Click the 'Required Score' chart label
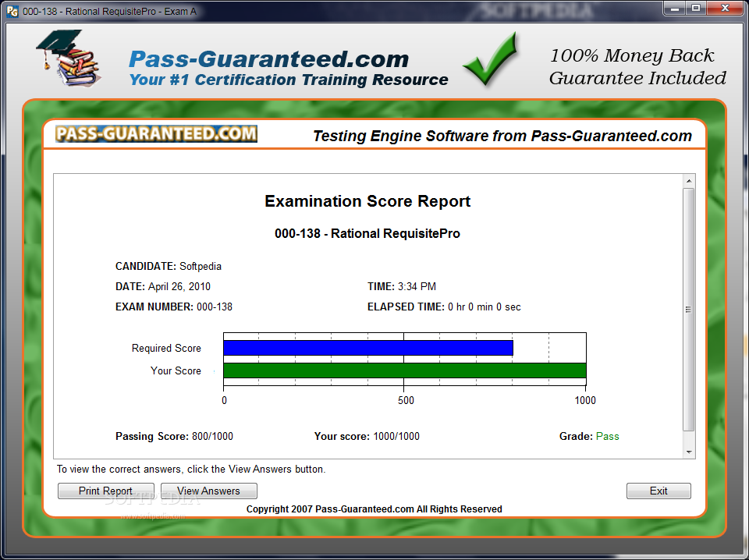The width and height of the screenshot is (749, 560). click(x=166, y=349)
